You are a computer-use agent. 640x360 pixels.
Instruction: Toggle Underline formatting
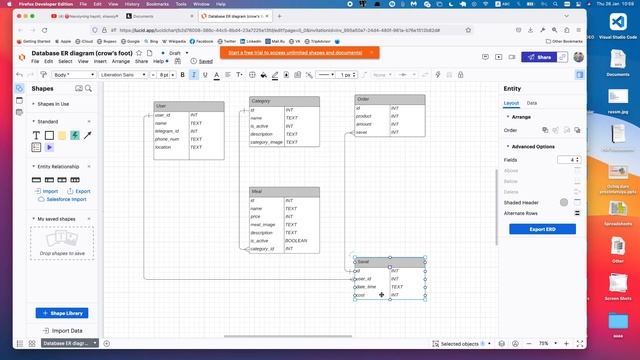pos(205,75)
